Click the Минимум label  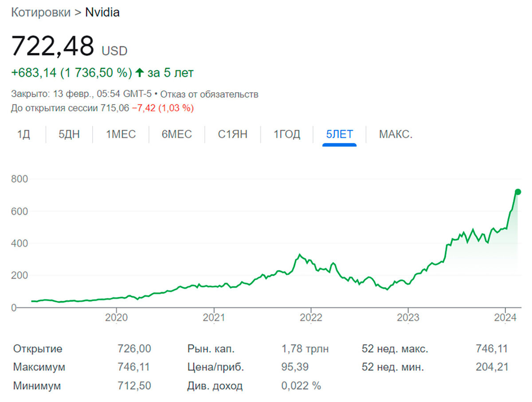37,386
